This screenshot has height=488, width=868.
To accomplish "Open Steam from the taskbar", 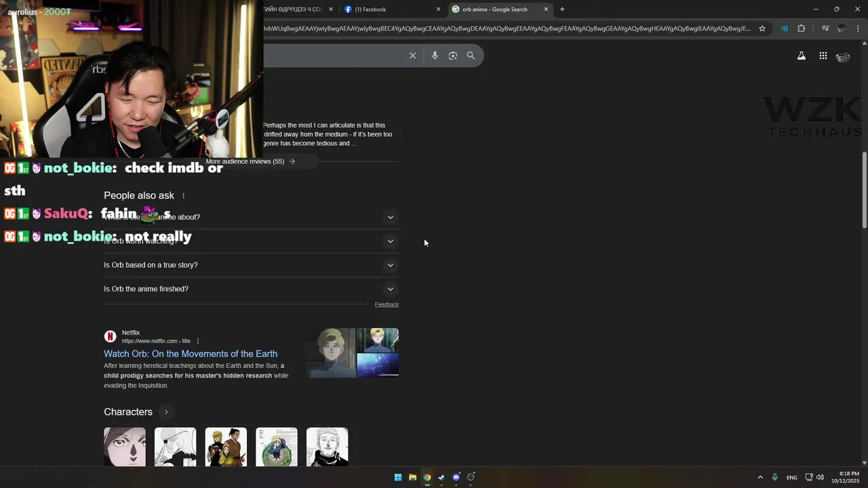I will point(441,477).
